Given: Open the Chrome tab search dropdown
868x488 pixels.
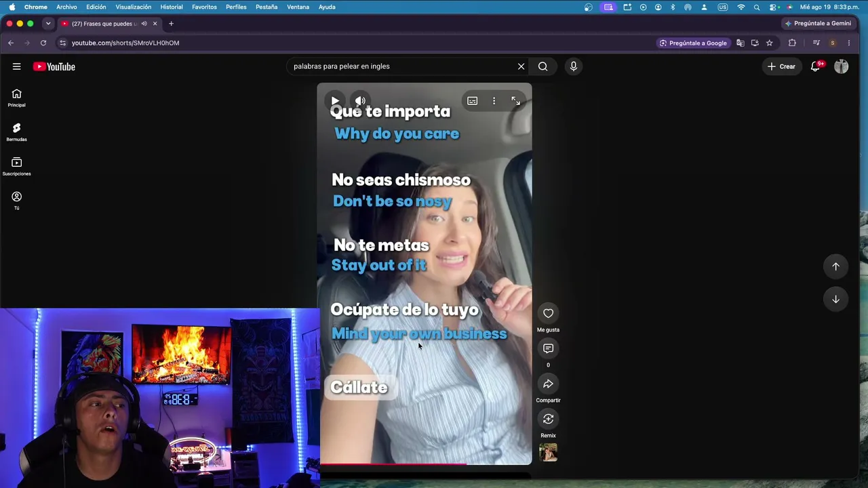Looking at the screenshot, I should [x=48, y=24].
